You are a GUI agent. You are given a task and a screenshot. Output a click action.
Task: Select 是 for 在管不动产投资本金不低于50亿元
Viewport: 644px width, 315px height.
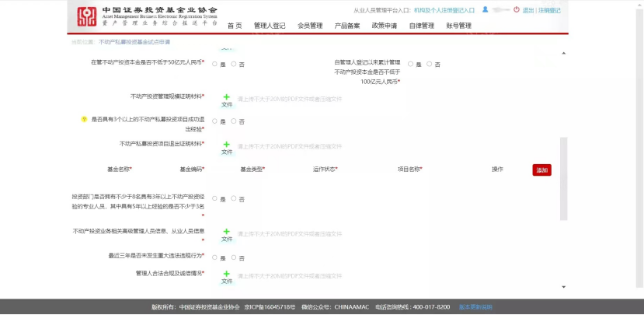coord(215,64)
